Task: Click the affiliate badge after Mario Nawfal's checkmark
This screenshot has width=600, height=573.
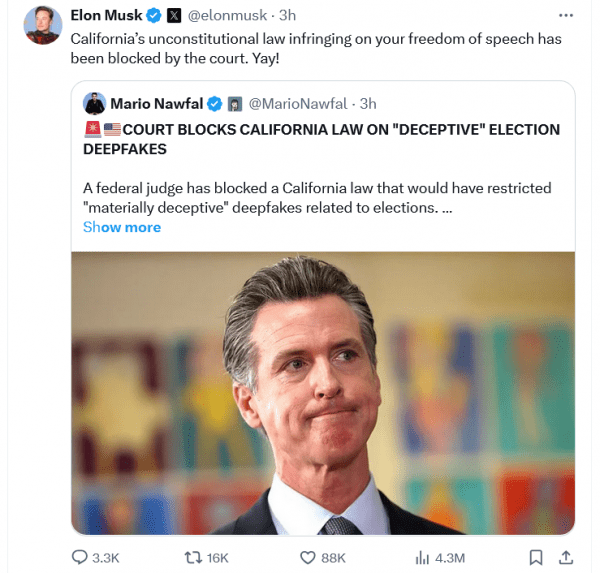Action: coord(234,103)
